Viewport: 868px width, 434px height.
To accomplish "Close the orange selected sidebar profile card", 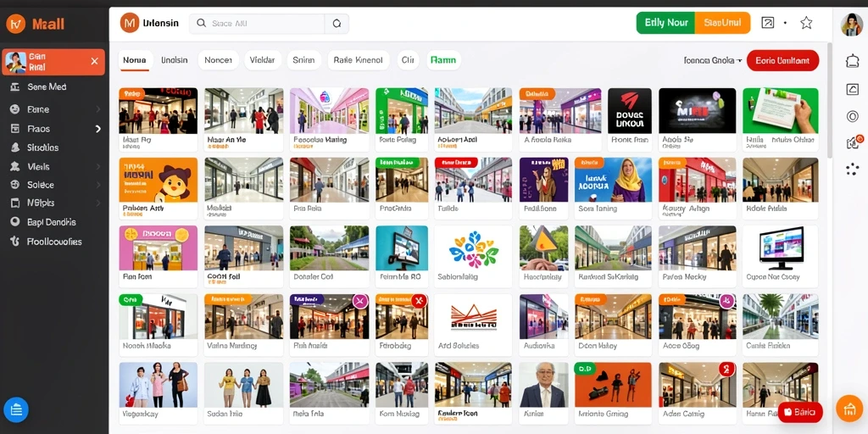I will pyautogui.click(x=95, y=61).
